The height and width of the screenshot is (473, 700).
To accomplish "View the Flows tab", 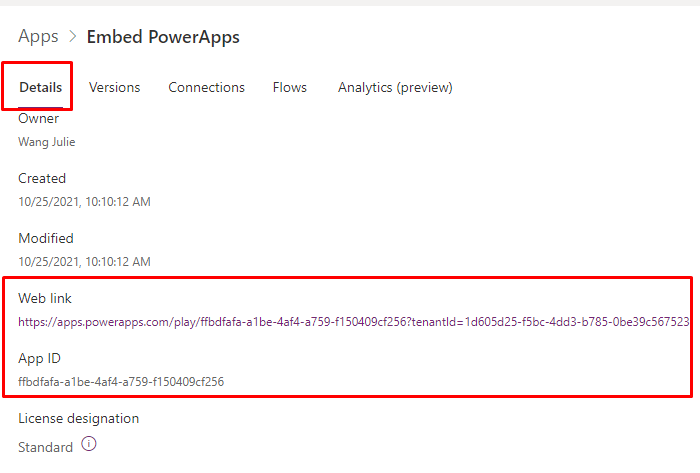I will click(x=290, y=87).
